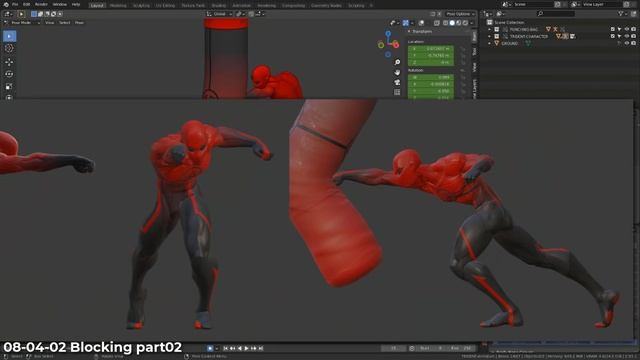The height and width of the screenshot is (360, 640).
Task: Click the first select mode icon in header
Action: tap(34, 14)
